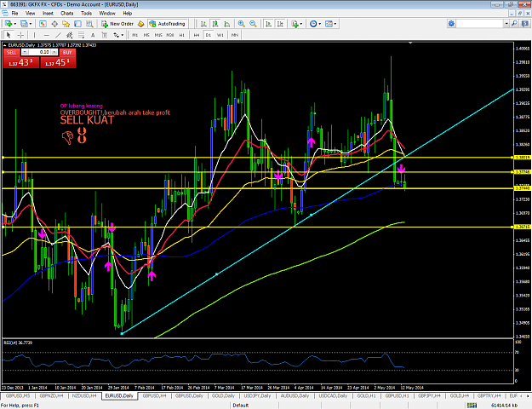Switch timeframe to M1
The width and height of the screenshot is (532, 409).
134,35
